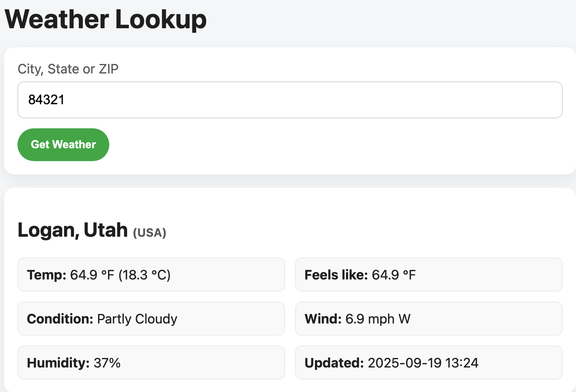This screenshot has height=392, width=576.
Task: Click the Feels like card
Action: tap(428, 274)
